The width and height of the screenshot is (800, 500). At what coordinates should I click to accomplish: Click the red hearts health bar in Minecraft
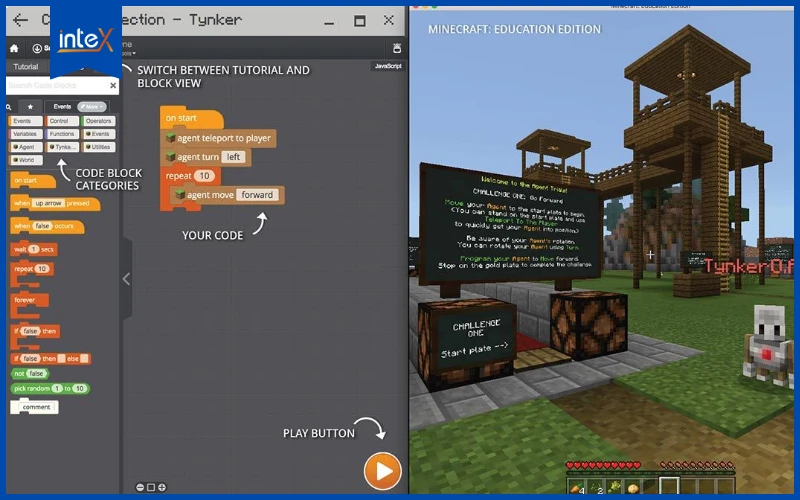604,465
